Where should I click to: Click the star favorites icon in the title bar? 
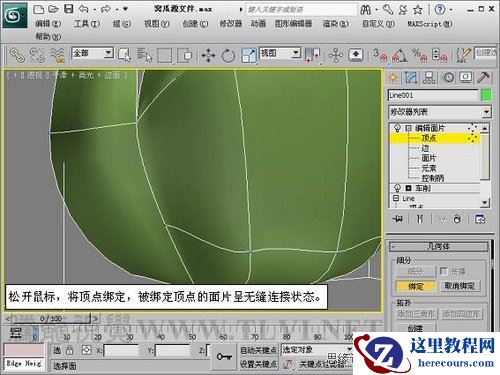(418, 10)
